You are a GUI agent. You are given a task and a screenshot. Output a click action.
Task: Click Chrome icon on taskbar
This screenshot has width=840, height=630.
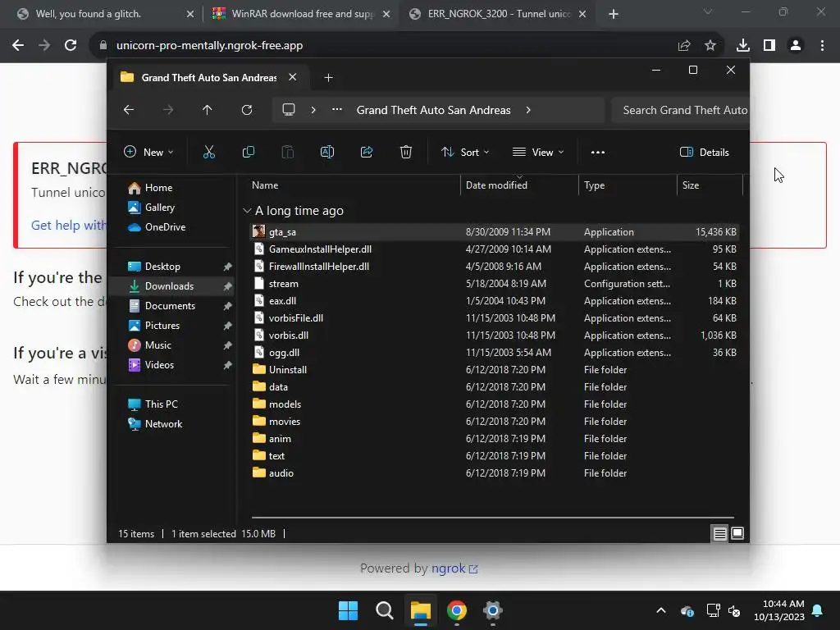(457, 610)
